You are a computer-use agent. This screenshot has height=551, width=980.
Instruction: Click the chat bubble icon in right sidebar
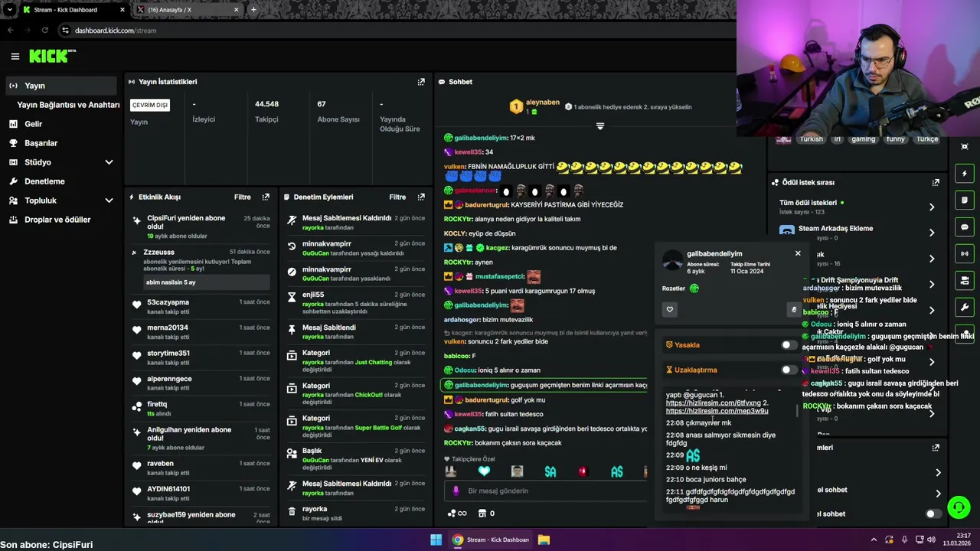click(965, 227)
